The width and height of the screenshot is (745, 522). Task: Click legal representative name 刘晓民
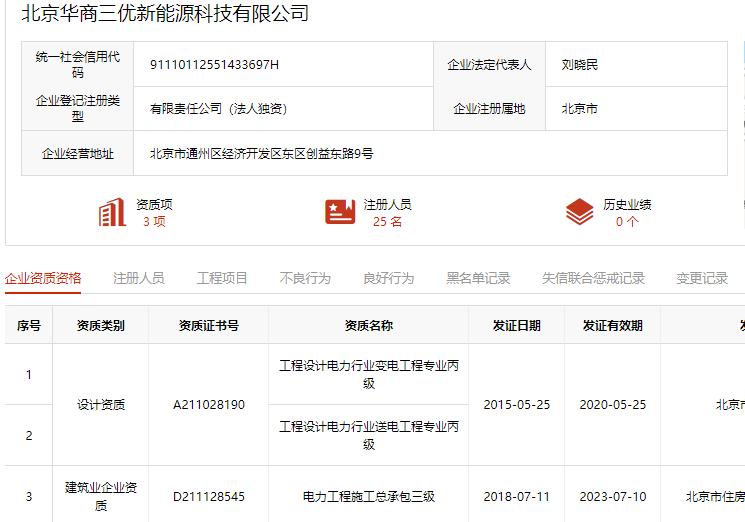[580, 65]
